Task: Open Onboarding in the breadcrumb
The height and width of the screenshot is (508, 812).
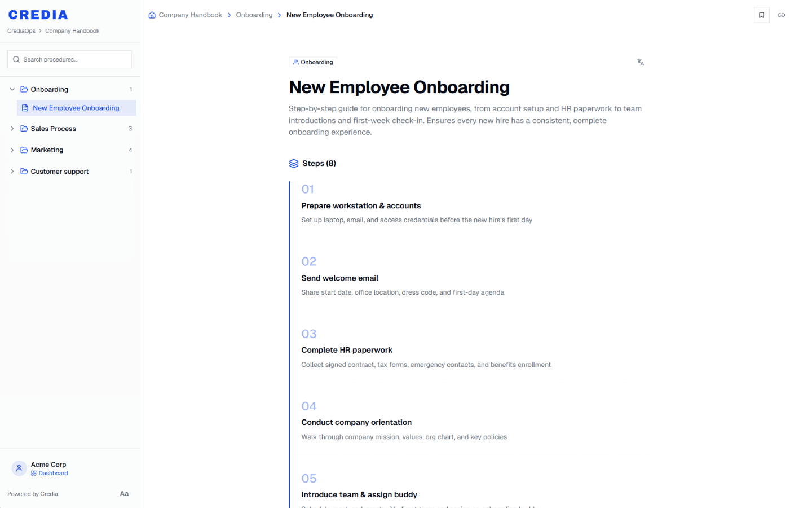Action: (254, 15)
